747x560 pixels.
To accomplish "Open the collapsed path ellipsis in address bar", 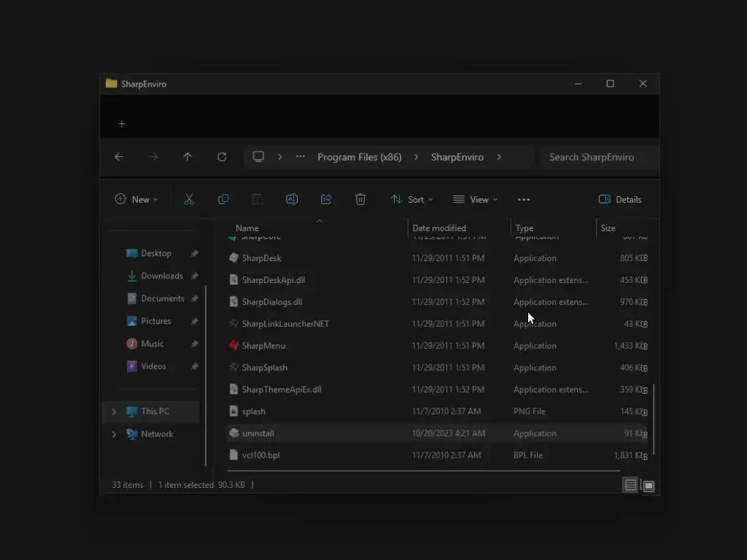I will coord(300,157).
